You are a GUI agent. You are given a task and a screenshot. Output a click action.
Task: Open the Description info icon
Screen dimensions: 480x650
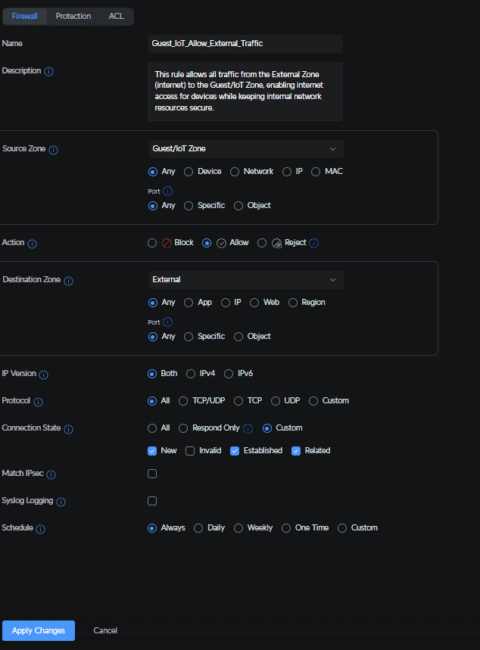point(48,71)
